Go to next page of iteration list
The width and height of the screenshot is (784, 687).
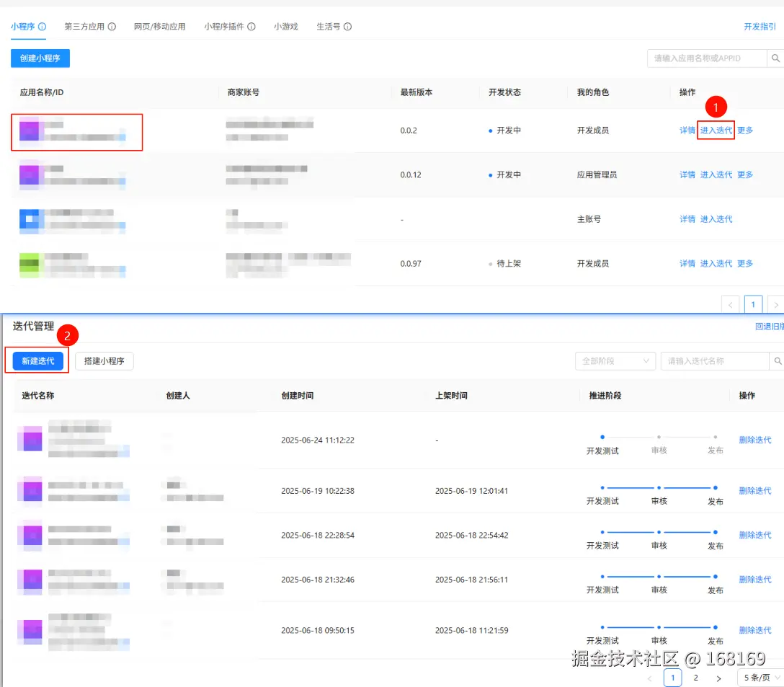(x=718, y=678)
